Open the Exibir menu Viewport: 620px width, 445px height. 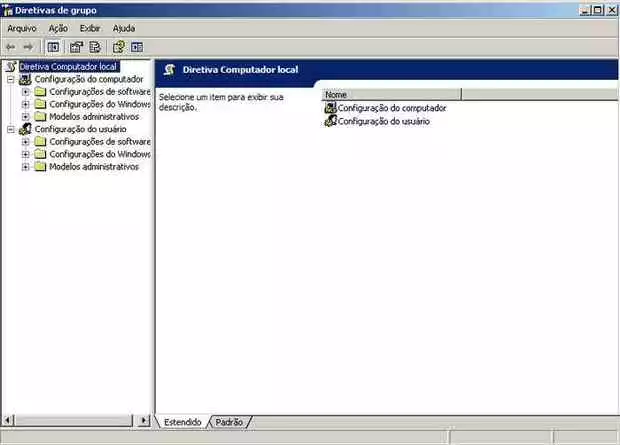click(x=89, y=28)
